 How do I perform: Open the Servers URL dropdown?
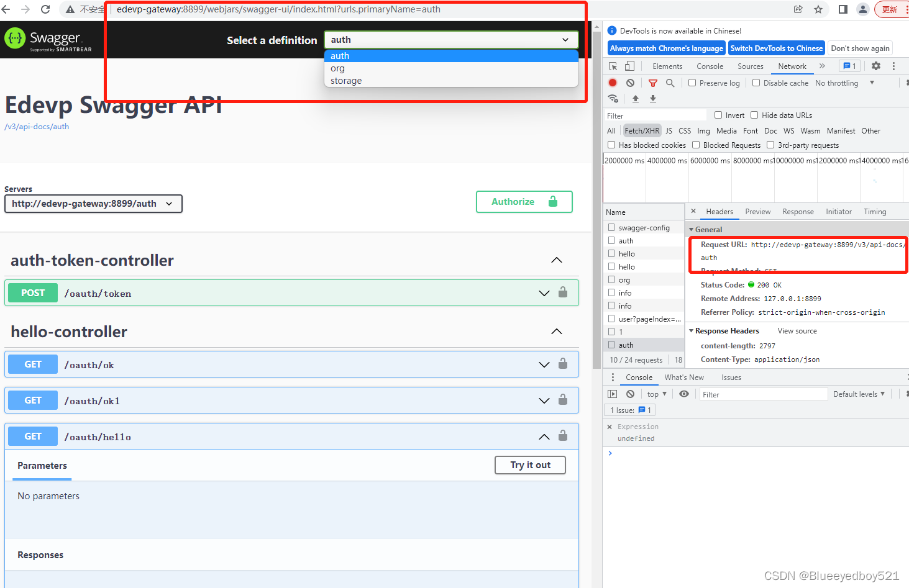93,204
